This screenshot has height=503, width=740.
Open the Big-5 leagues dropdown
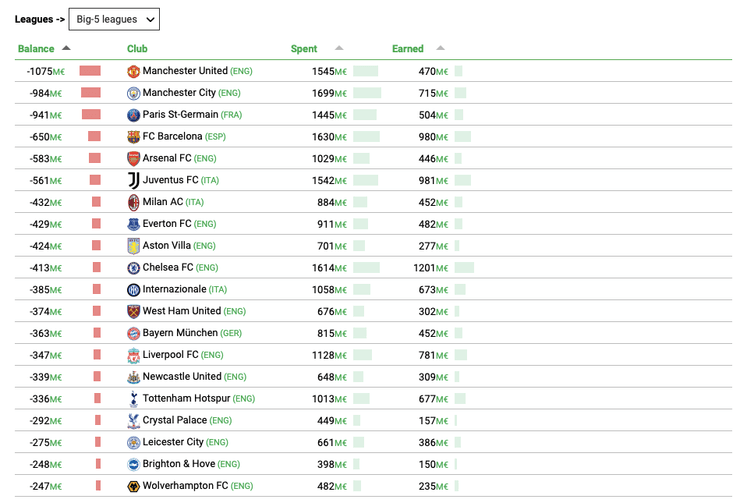(114, 19)
